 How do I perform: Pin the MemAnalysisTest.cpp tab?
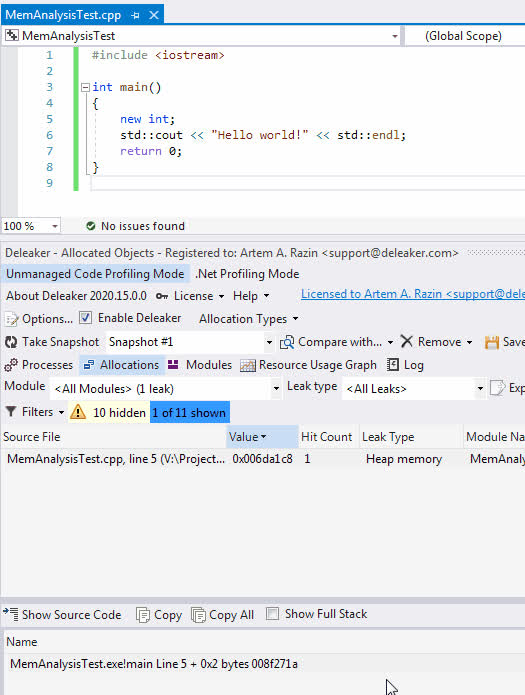(135, 16)
